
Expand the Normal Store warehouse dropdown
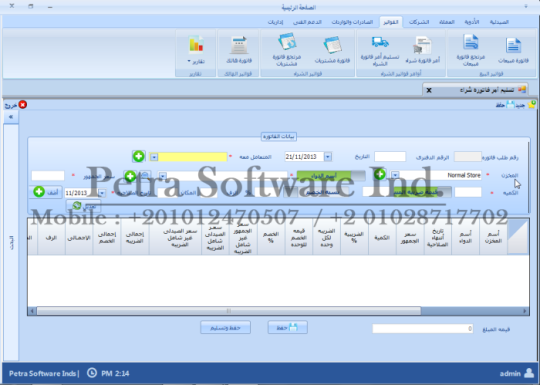point(395,175)
